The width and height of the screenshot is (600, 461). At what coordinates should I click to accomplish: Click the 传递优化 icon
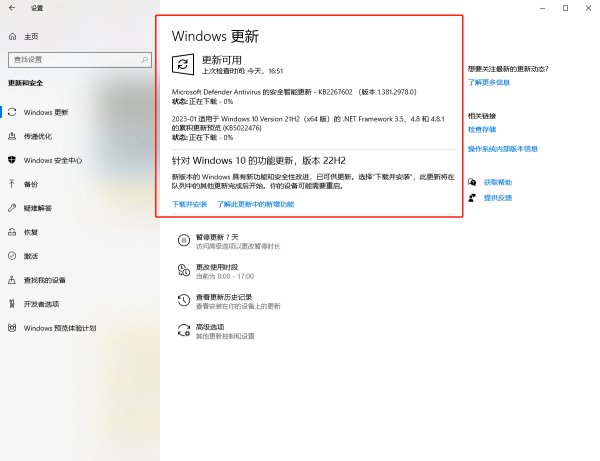pyautogui.click(x=12, y=136)
